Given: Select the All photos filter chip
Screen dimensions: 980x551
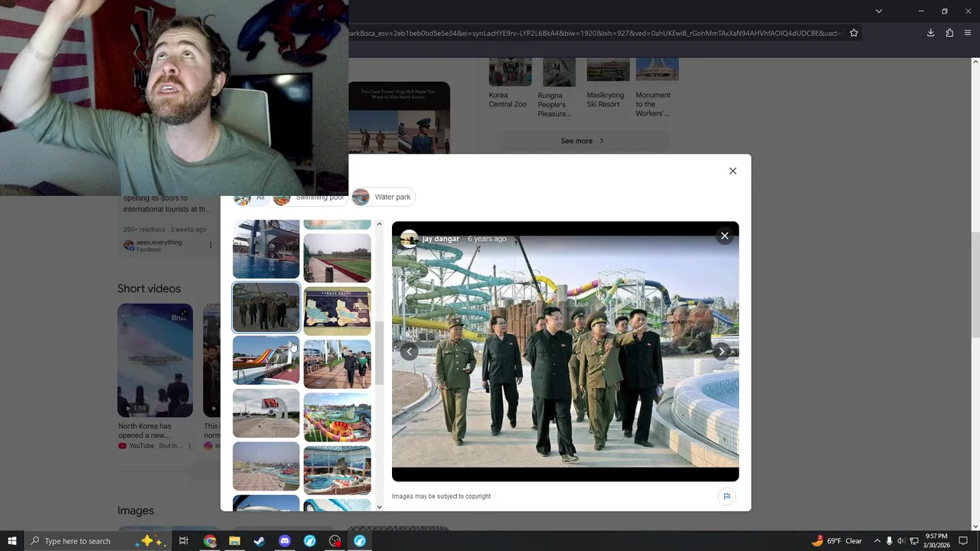Looking at the screenshot, I should (x=250, y=197).
